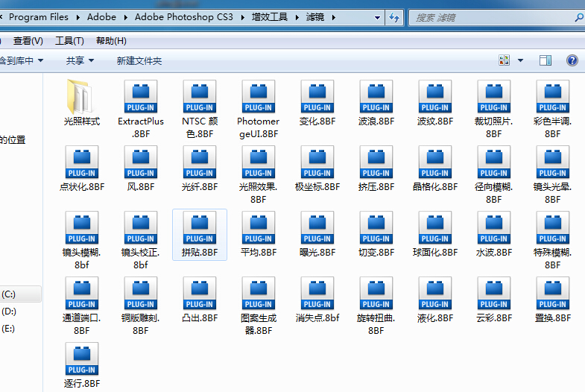Expand the view options dropdown arrow
Viewport: 585px width, 392px height.
520,60
